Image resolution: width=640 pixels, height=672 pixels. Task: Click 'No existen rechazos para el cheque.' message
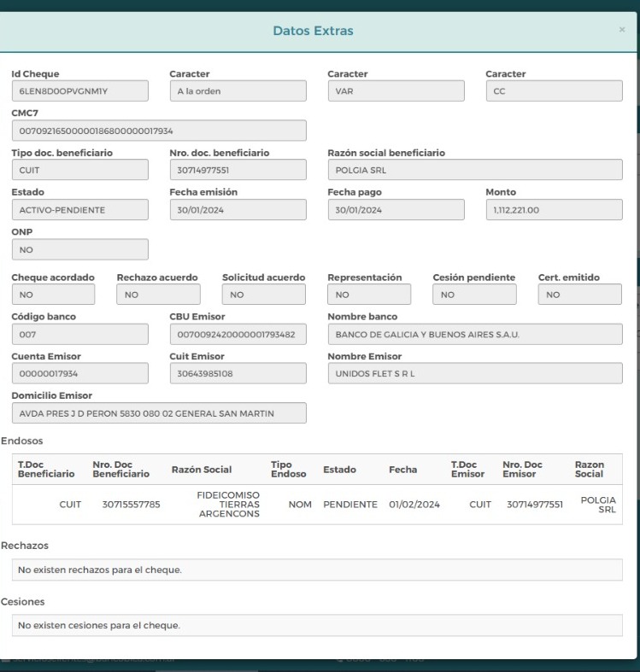tap(99, 570)
